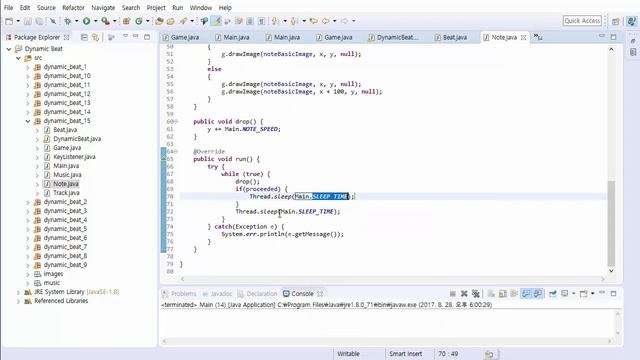Image resolution: width=640 pixels, height=360 pixels.
Task: Click the Search flashlight toolbar icon
Action: pos(183,21)
